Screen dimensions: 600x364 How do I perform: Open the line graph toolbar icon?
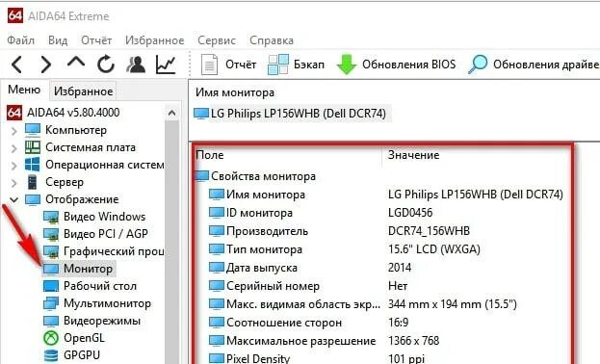(x=166, y=65)
